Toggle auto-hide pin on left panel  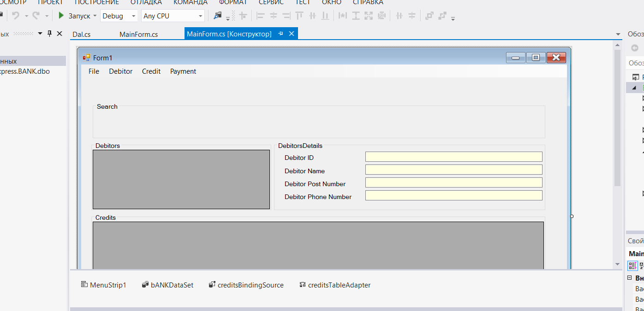click(50, 34)
